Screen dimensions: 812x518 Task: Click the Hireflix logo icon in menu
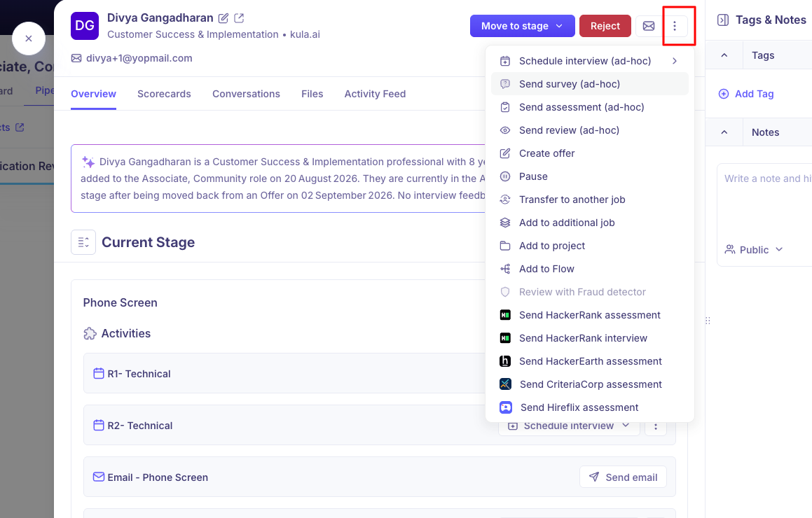coord(505,407)
